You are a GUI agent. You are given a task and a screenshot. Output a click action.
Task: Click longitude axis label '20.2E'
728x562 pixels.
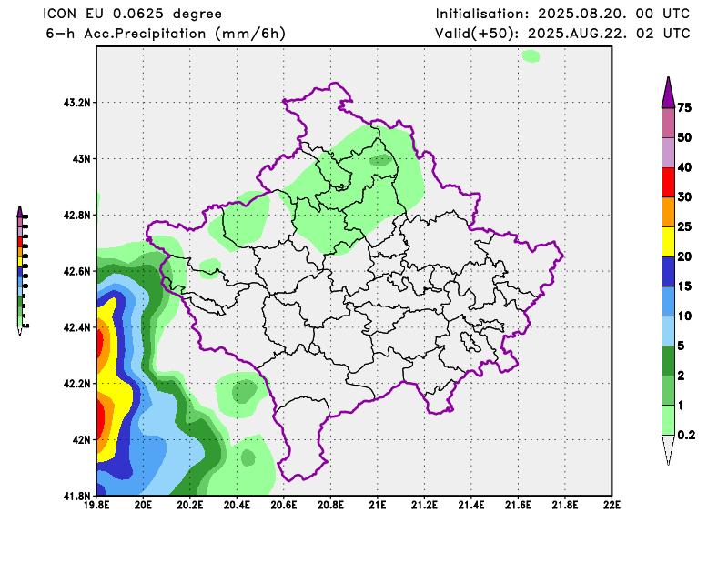190,505
